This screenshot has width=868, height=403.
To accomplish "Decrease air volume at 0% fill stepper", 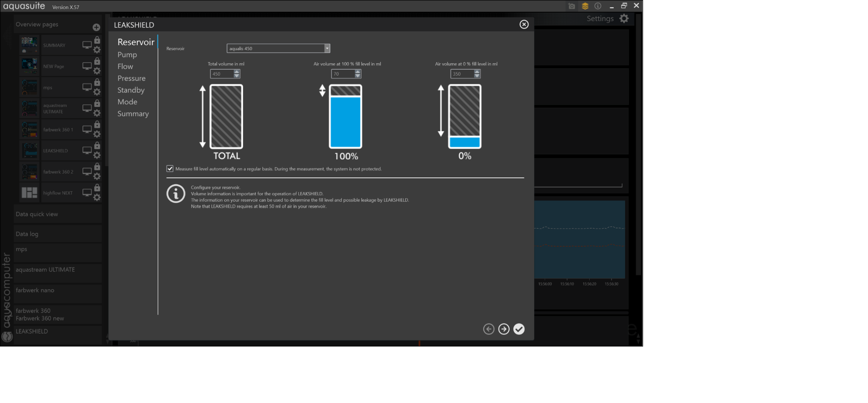I will pos(477,76).
